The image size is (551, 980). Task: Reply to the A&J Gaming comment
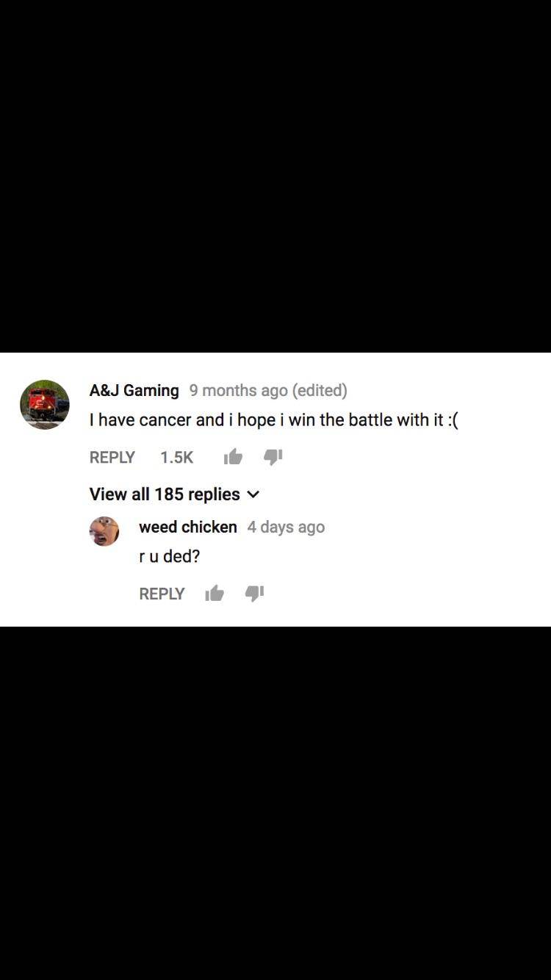tap(112, 457)
